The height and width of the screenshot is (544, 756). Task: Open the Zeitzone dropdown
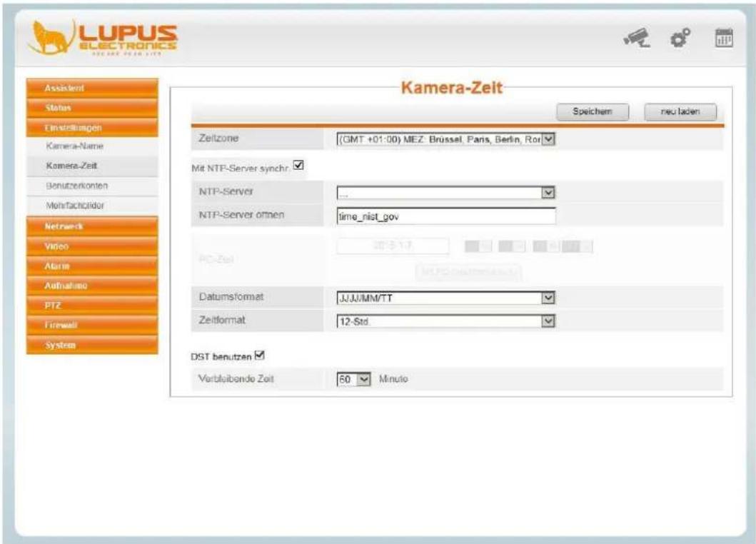tap(446, 139)
